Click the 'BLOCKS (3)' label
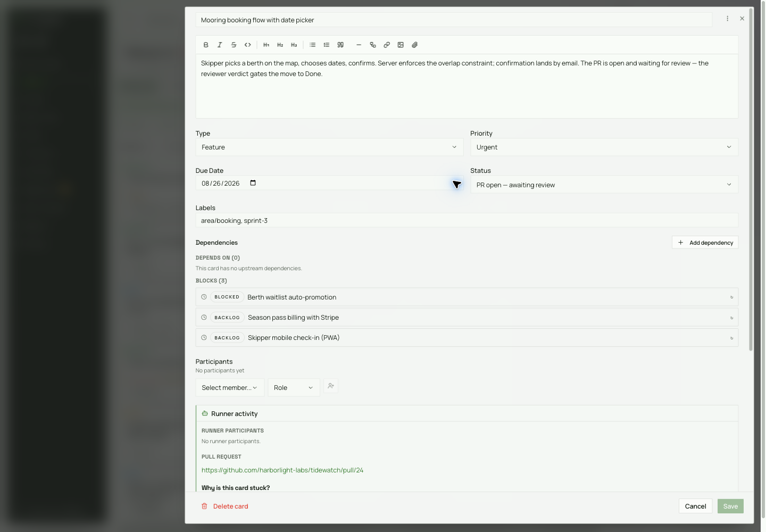Image resolution: width=766 pixels, height=532 pixels. tap(211, 281)
